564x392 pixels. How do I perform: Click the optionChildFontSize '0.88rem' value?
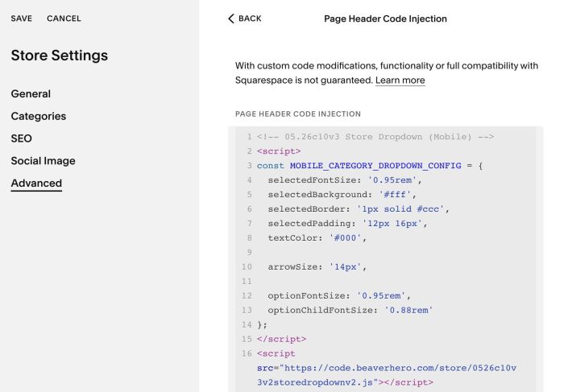click(x=408, y=310)
